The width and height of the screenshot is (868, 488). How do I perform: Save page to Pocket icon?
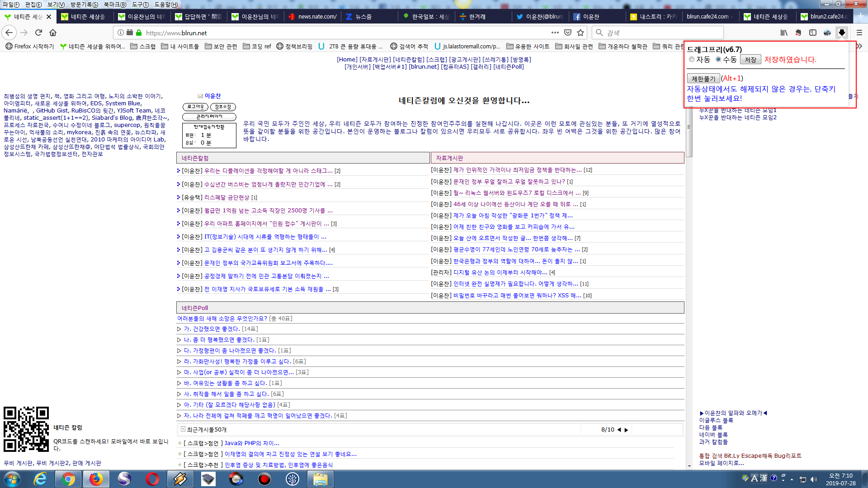(568, 33)
